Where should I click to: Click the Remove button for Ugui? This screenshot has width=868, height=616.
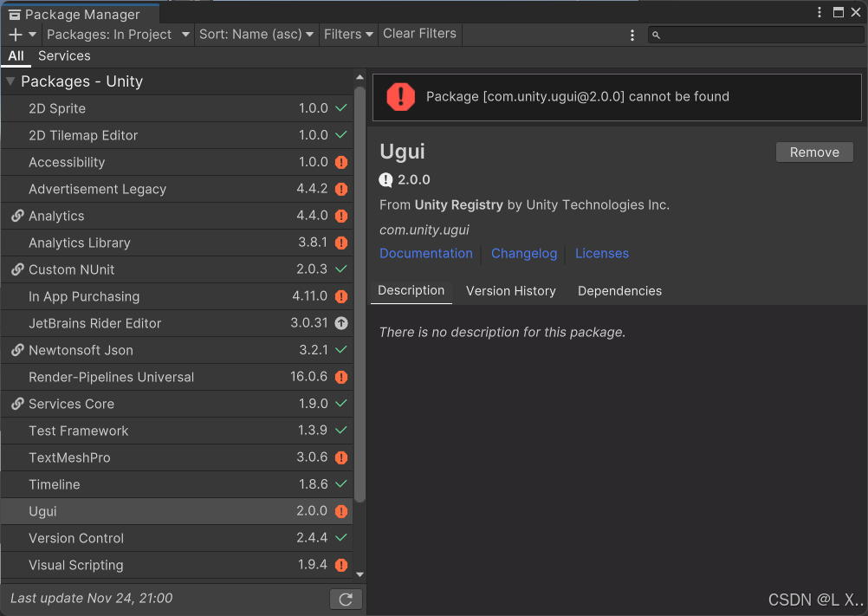point(814,152)
